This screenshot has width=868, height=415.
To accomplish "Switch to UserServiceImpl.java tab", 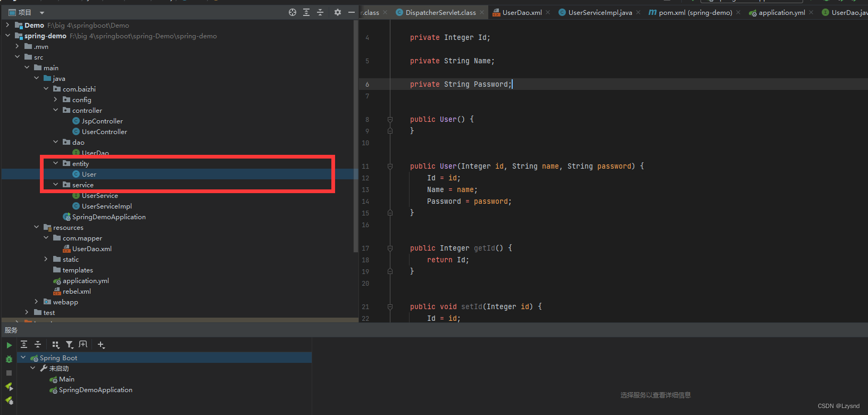I will pyautogui.click(x=600, y=13).
